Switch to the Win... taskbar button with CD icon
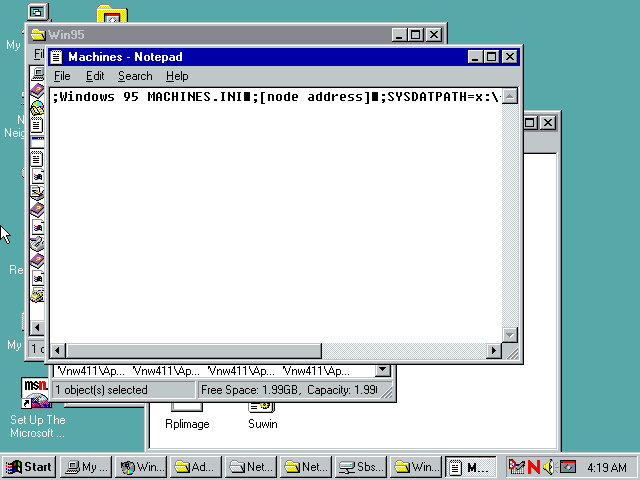The width and height of the screenshot is (640, 480). point(141,467)
